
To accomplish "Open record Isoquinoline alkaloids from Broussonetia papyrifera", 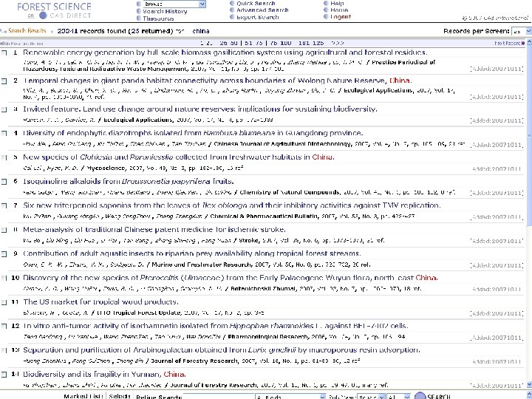I will (x=129, y=181).
